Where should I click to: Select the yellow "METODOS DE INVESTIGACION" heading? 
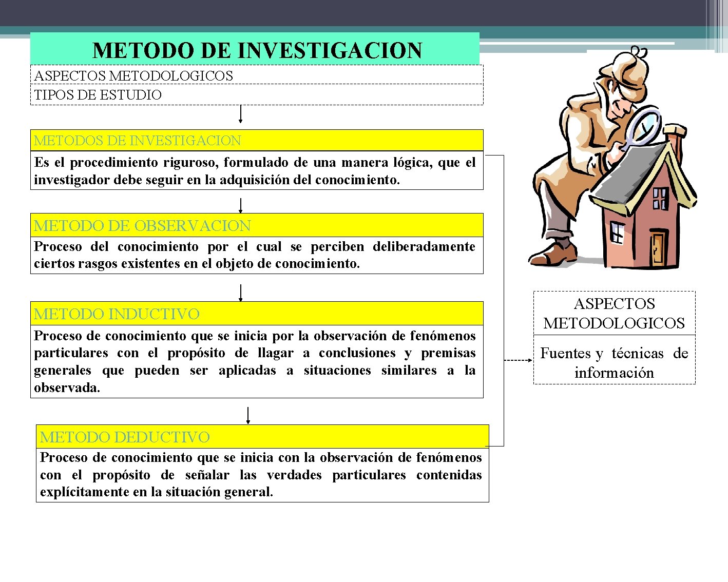pyautogui.click(x=257, y=140)
